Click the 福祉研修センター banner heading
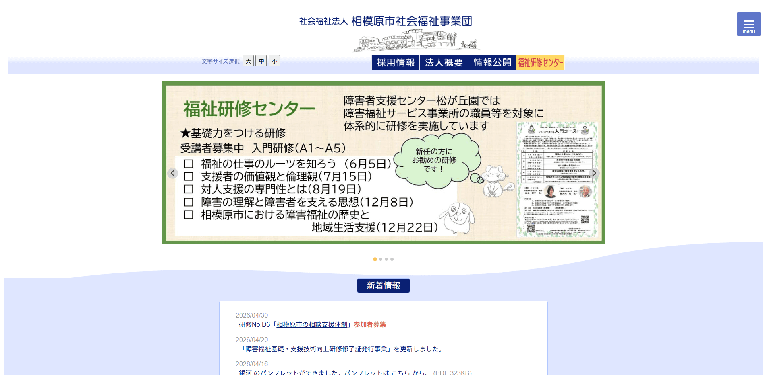The image size is (767, 375). pos(249,109)
